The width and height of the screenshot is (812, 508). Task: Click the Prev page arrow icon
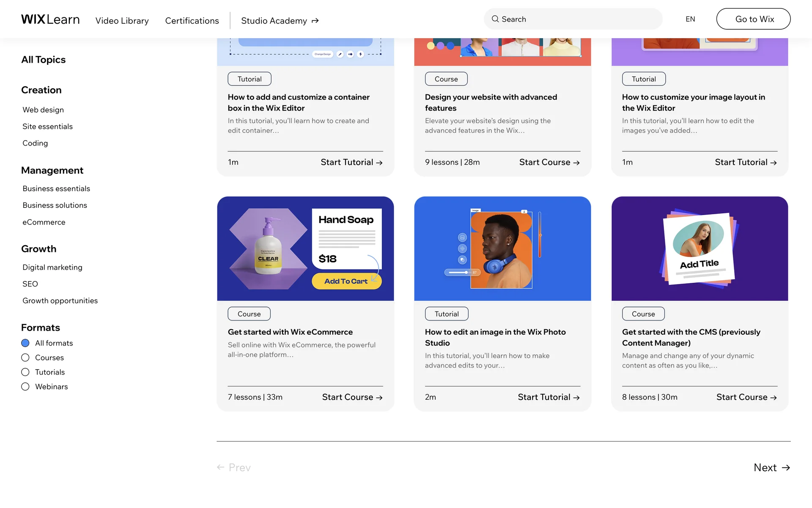(x=220, y=467)
